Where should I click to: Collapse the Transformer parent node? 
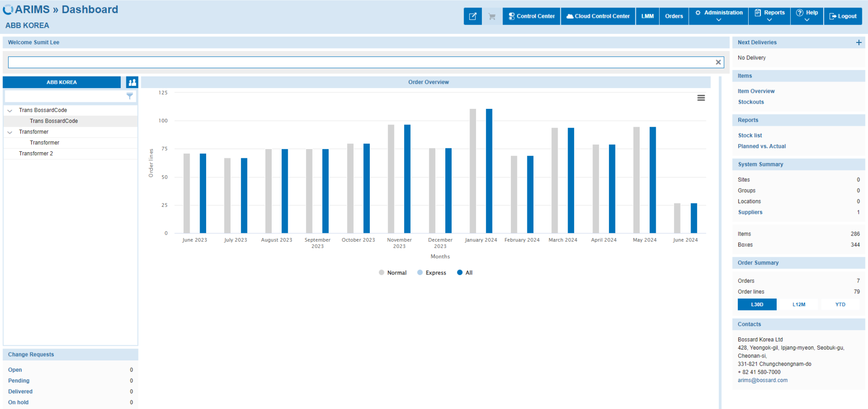[10, 132]
